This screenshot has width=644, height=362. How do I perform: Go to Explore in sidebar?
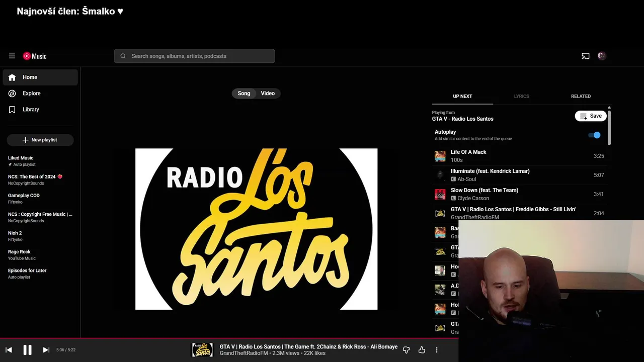pos(40,94)
